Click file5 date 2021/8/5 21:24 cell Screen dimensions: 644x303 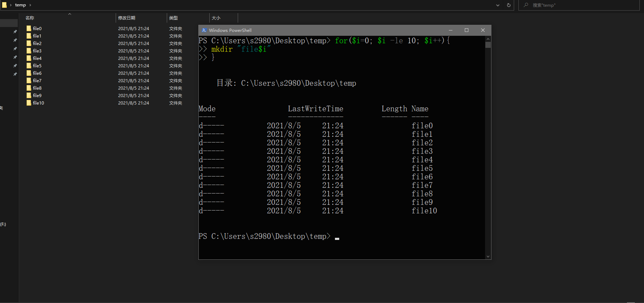click(x=133, y=66)
